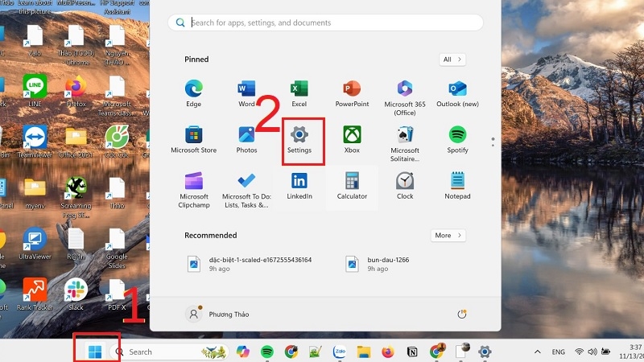Launch LinkedIn from the Start menu
This screenshot has height=362, width=644.
pyautogui.click(x=299, y=186)
